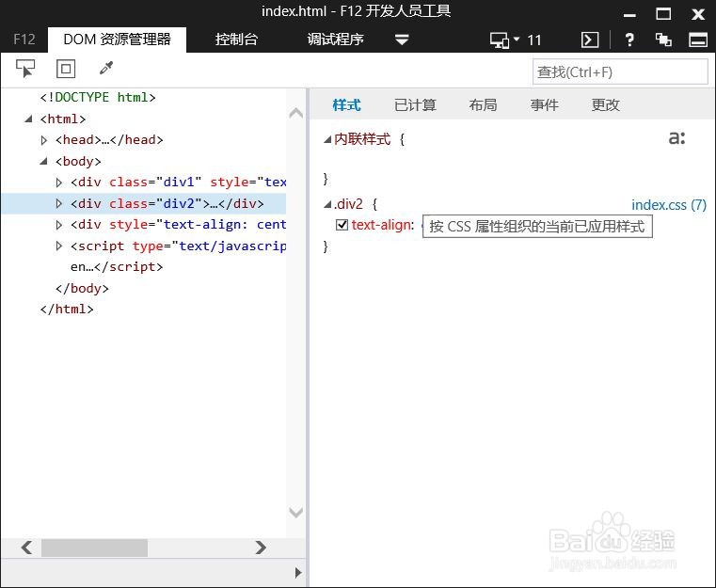The image size is (716, 588).
Task: Click the a: pseudo-state icon
Action: click(676, 137)
